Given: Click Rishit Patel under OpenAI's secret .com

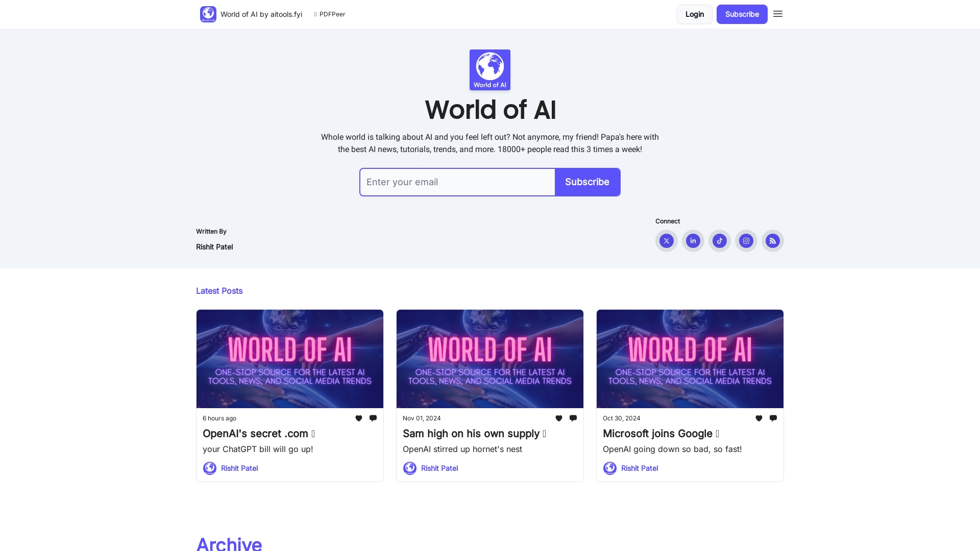Looking at the screenshot, I should pos(239,468).
